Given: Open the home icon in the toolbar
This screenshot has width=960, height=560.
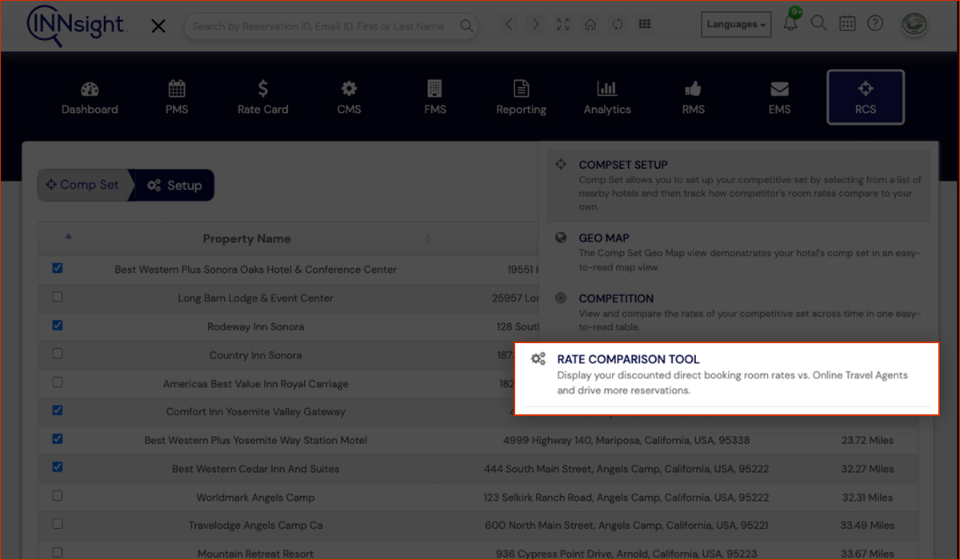Looking at the screenshot, I should click(x=590, y=25).
